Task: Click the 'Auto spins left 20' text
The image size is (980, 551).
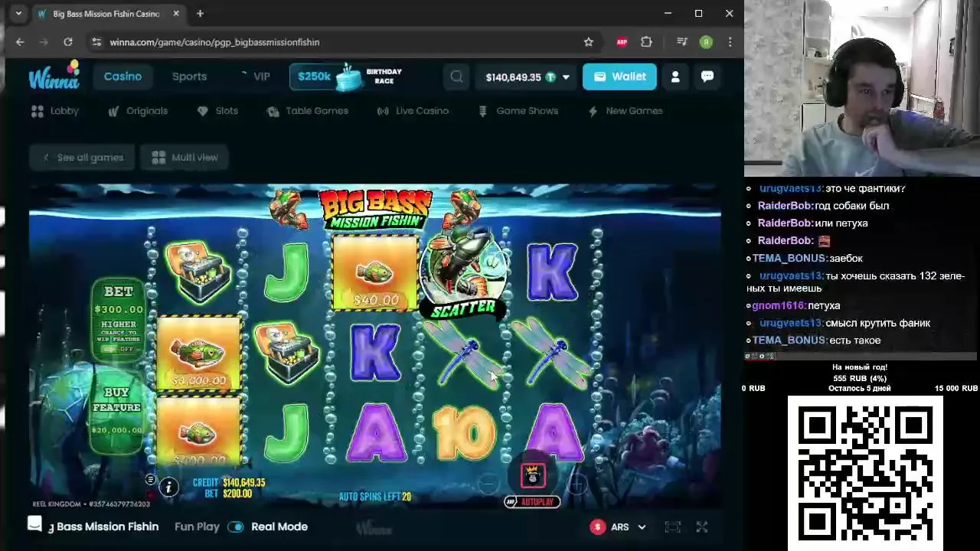Action: click(375, 497)
